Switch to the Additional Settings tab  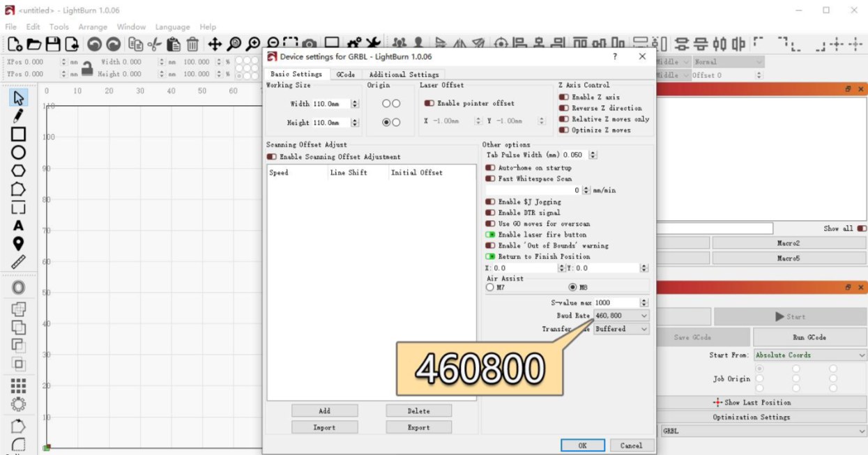[404, 75]
